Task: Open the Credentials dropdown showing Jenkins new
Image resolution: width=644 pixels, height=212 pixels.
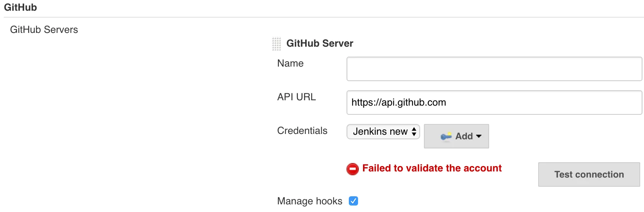Action: [383, 132]
